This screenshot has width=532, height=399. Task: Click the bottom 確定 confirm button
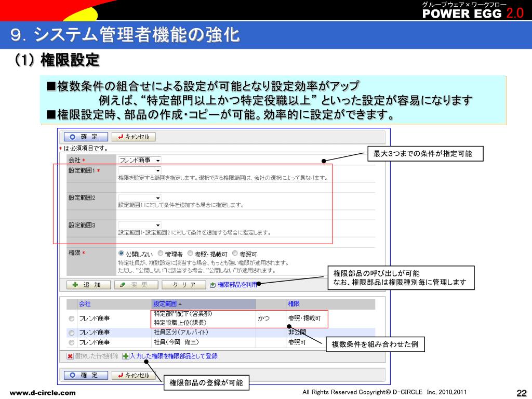coord(86,375)
